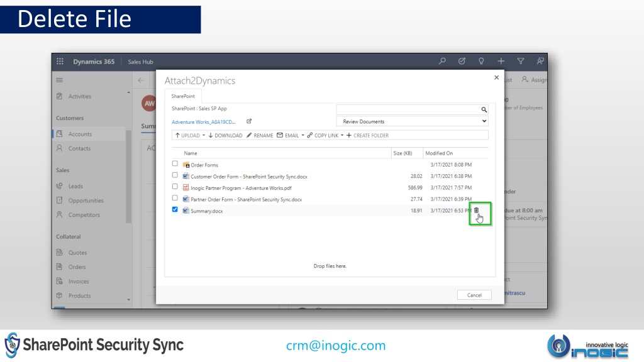
Task: Click the chat persona icon in top bar
Action: tap(540, 61)
